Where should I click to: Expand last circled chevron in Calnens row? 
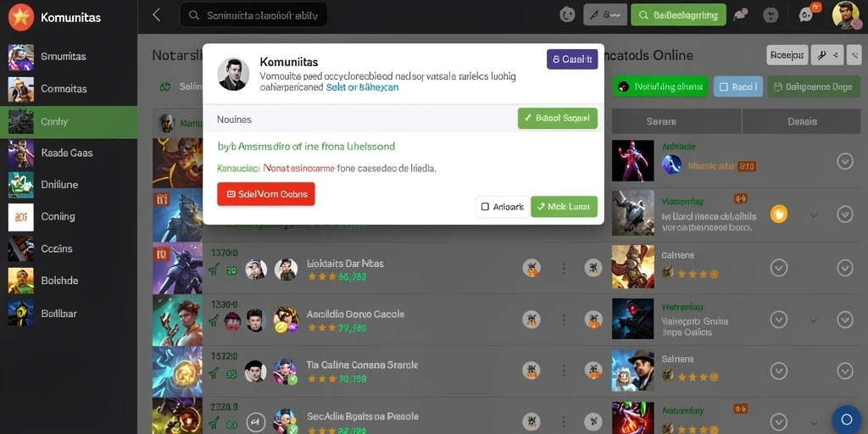(x=845, y=268)
